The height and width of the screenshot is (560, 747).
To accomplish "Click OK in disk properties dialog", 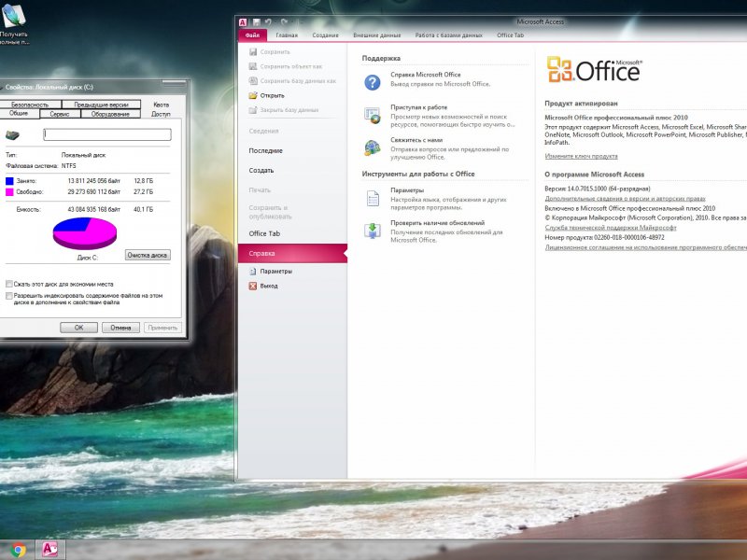I will 79,328.
